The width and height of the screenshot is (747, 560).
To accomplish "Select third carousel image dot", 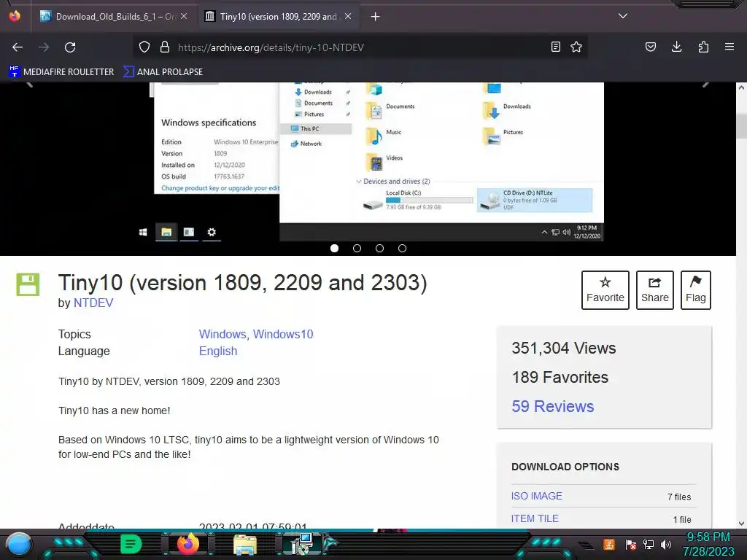I will pyautogui.click(x=379, y=248).
